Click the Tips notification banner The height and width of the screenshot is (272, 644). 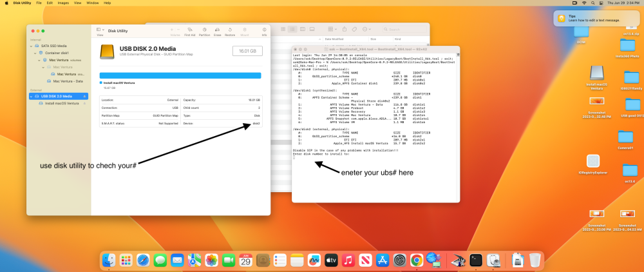click(596, 18)
